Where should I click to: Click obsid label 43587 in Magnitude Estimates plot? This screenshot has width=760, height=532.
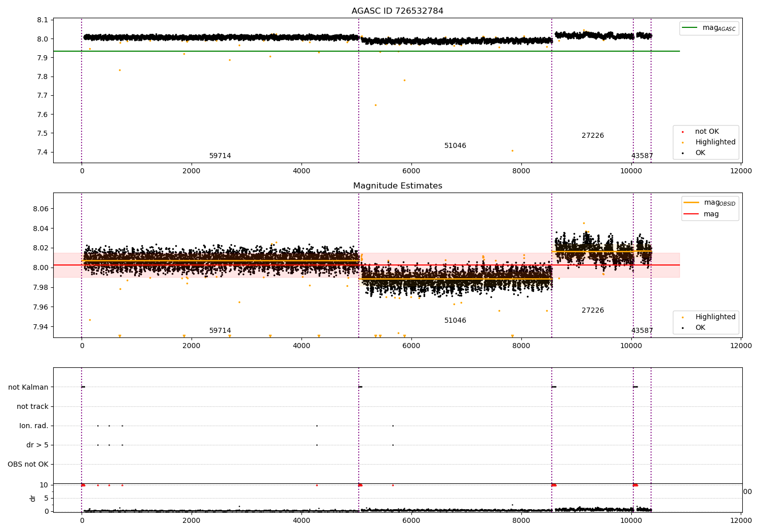click(642, 331)
